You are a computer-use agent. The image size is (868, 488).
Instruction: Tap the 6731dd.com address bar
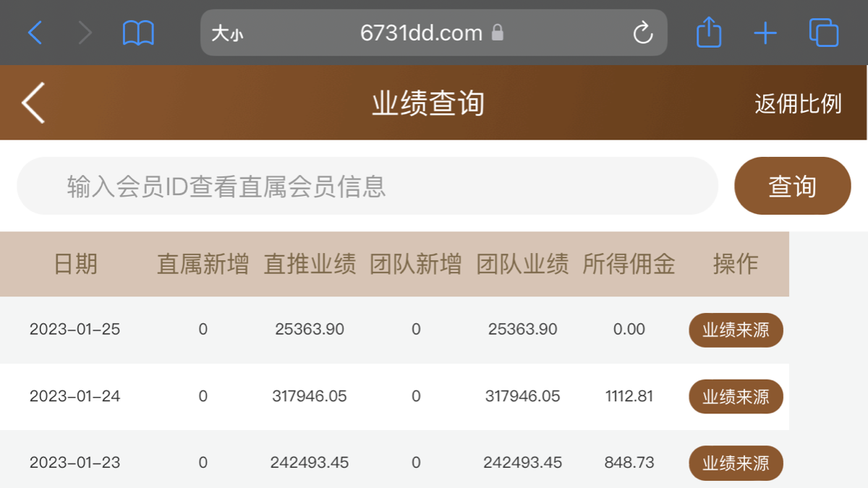[x=420, y=33]
